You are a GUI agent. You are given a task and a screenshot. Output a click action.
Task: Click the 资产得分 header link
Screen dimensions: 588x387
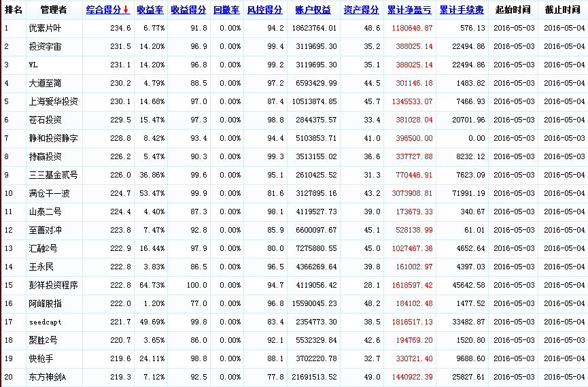coord(362,10)
